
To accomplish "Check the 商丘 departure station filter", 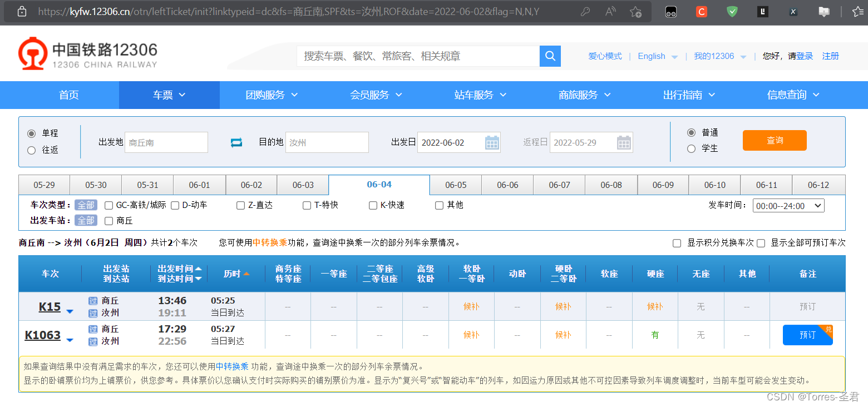I will 109,221.
